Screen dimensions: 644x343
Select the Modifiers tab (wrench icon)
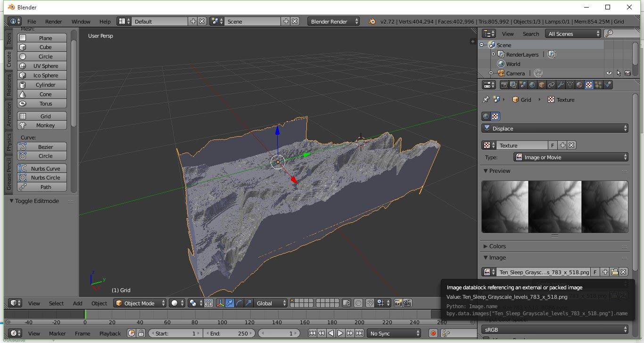561,85
